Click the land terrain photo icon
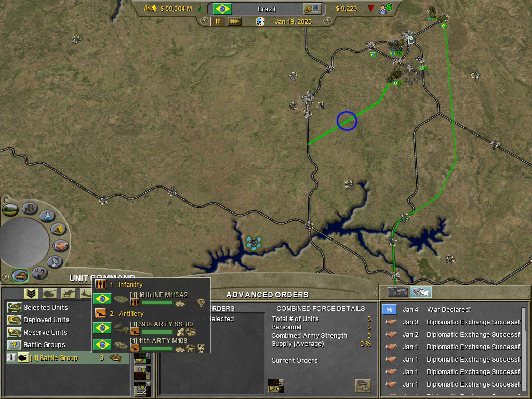Viewport: 532px width, 399px height. pyautogui.click(x=9, y=209)
